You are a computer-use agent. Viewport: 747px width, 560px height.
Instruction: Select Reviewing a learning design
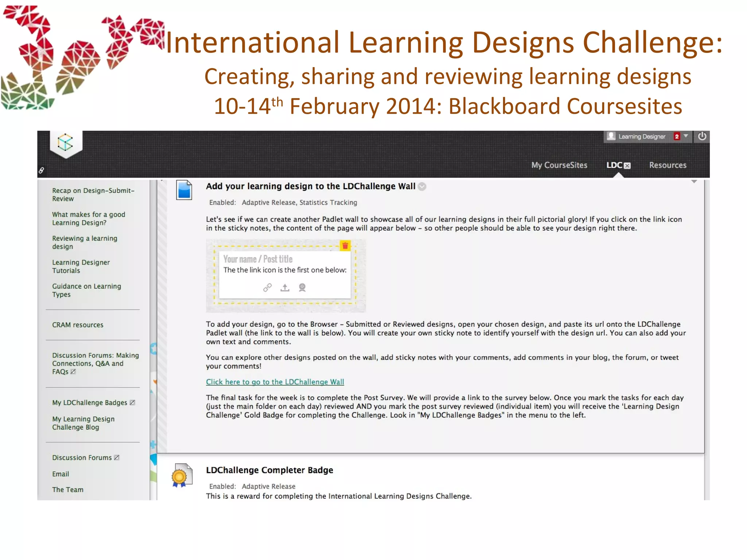point(85,242)
